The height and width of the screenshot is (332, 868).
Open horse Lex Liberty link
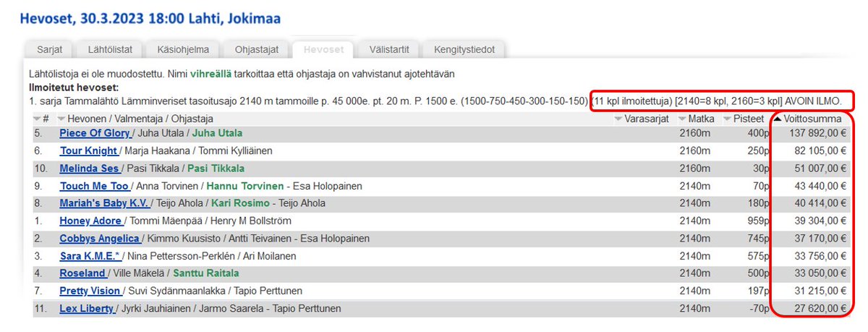(x=87, y=309)
